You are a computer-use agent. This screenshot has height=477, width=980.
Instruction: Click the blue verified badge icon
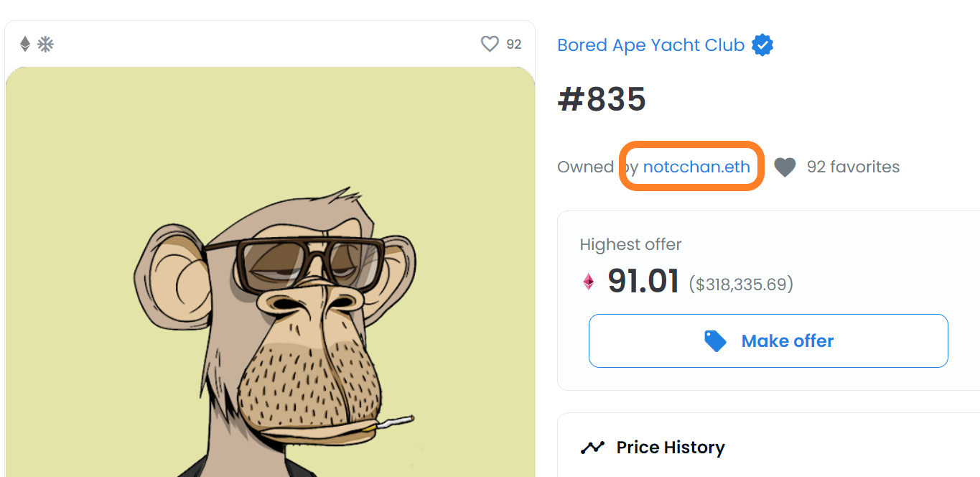[762, 45]
